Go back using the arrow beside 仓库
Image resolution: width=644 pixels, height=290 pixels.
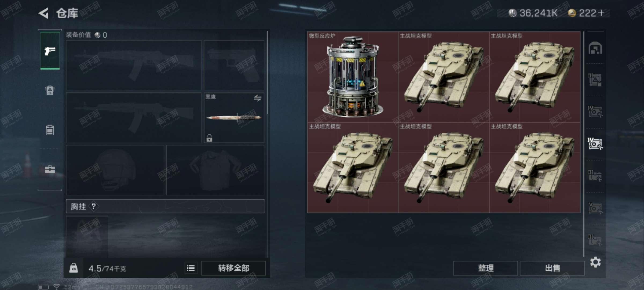(x=43, y=13)
